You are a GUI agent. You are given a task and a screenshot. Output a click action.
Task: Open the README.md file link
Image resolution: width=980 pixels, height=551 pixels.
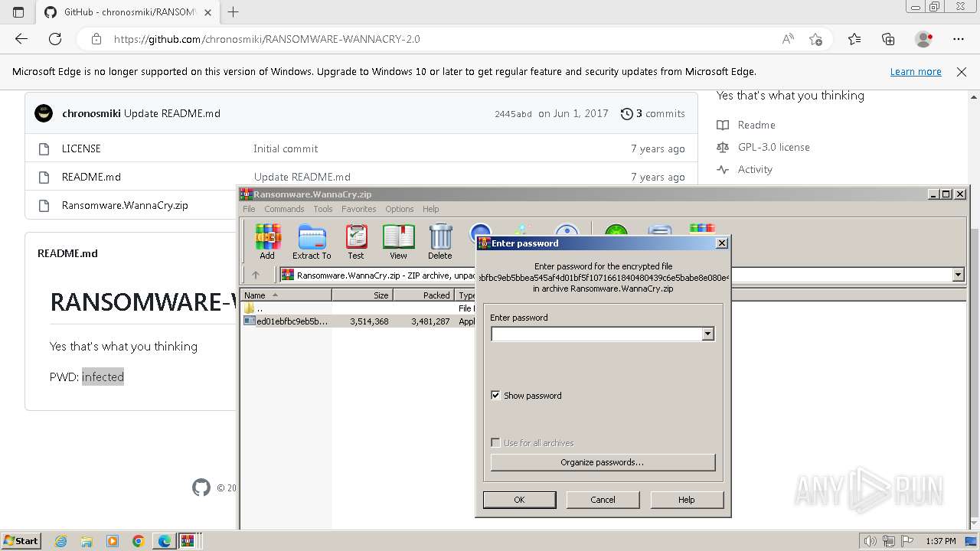[91, 177]
